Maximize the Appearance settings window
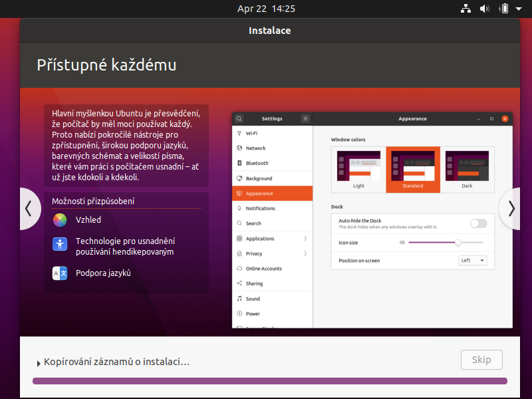The width and height of the screenshot is (532, 399). coord(491,119)
